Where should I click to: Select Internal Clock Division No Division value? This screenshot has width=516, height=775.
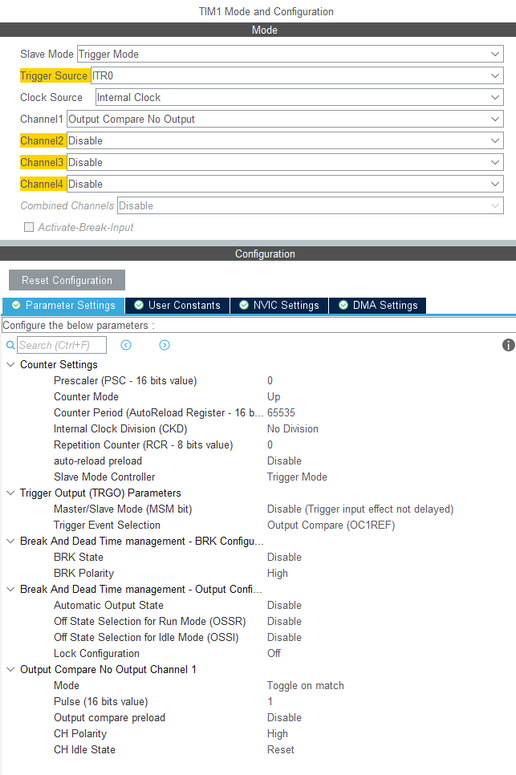[293, 429]
